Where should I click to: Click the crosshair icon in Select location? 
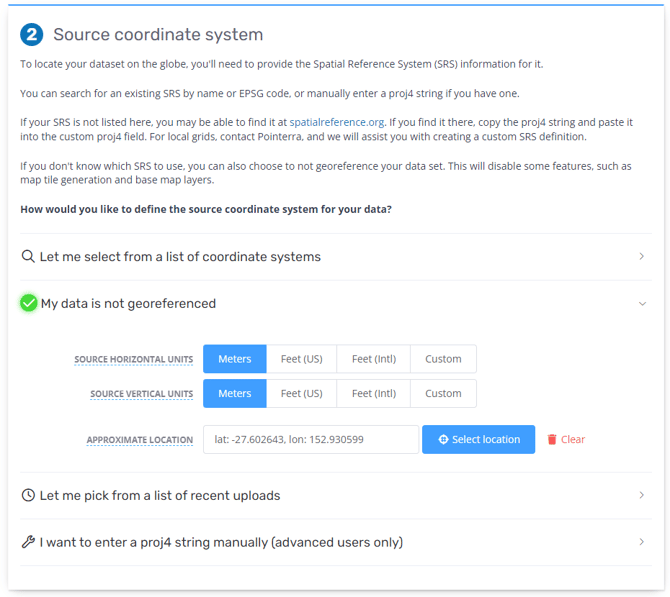click(443, 440)
